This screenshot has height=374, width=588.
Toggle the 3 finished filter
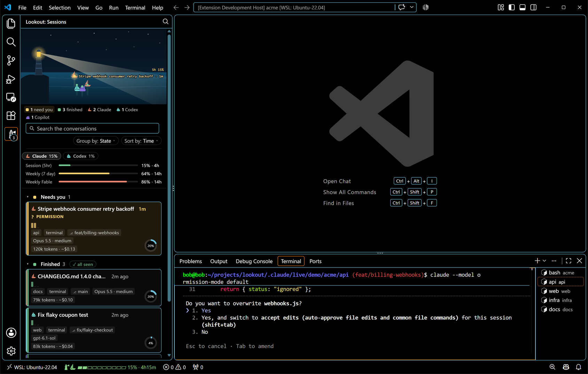point(70,110)
